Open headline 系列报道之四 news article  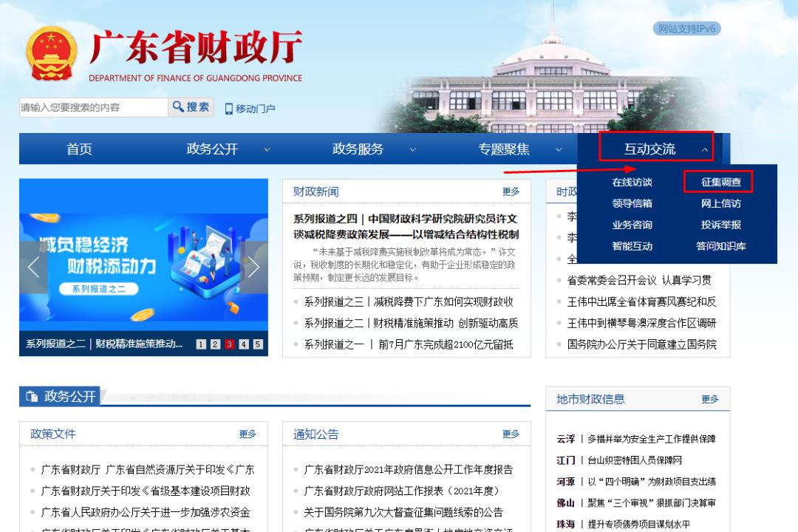pyautogui.click(x=406, y=227)
